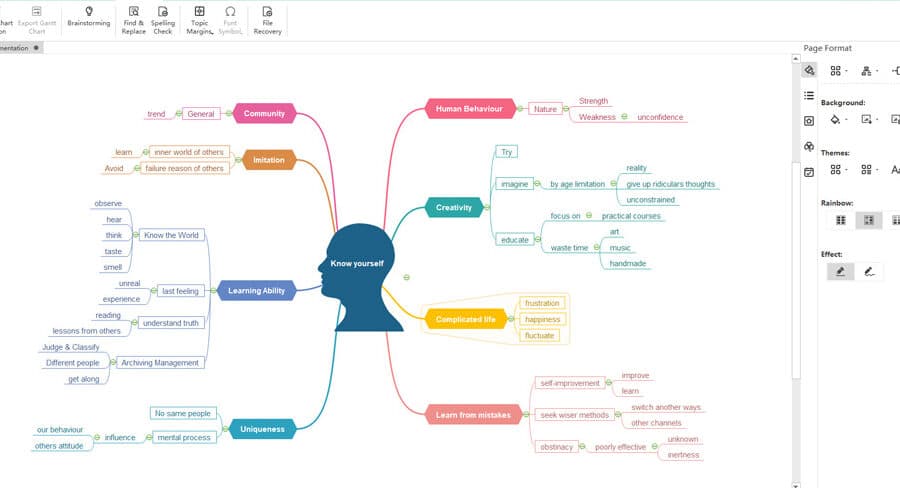The width and height of the screenshot is (900, 488).
Task: Select the 'No same people' subtopic
Action: coord(183,413)
